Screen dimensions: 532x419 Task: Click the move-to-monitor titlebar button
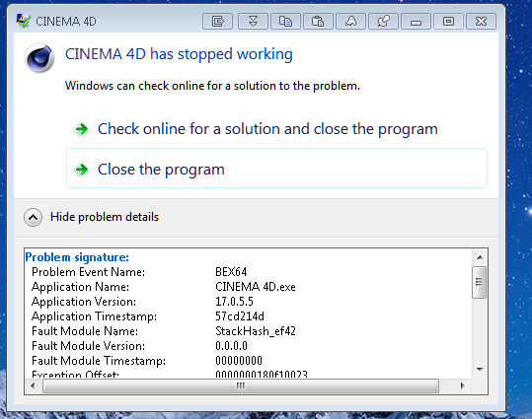point(217,22)
